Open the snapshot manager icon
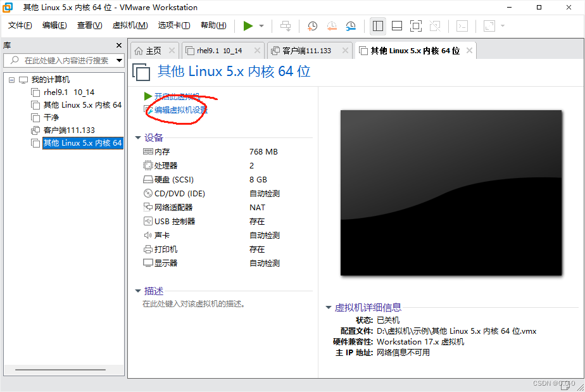This screenshot has width=585, height=392. pos(351,26)
